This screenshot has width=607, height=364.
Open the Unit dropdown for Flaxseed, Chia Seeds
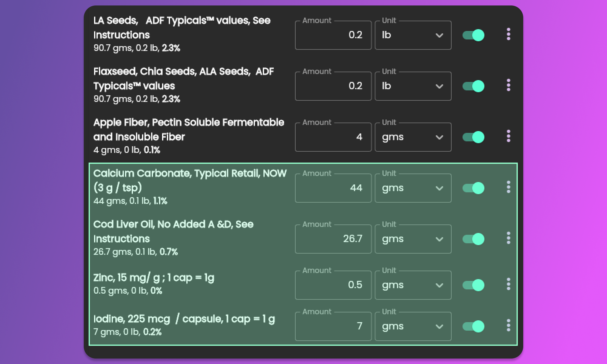click(x=413, y=86)
